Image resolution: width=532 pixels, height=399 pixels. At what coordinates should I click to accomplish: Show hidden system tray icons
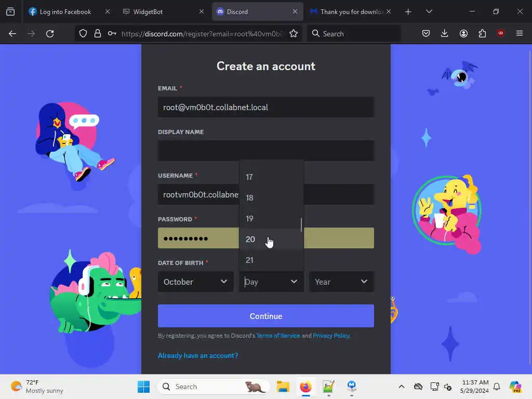coord(402,387)
